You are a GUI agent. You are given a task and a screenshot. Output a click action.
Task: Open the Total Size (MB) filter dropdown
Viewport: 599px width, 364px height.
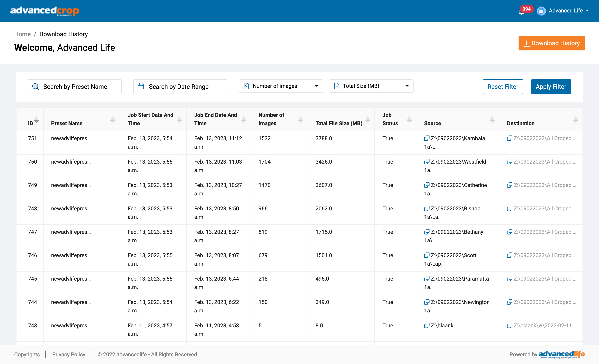coord(371,86)
